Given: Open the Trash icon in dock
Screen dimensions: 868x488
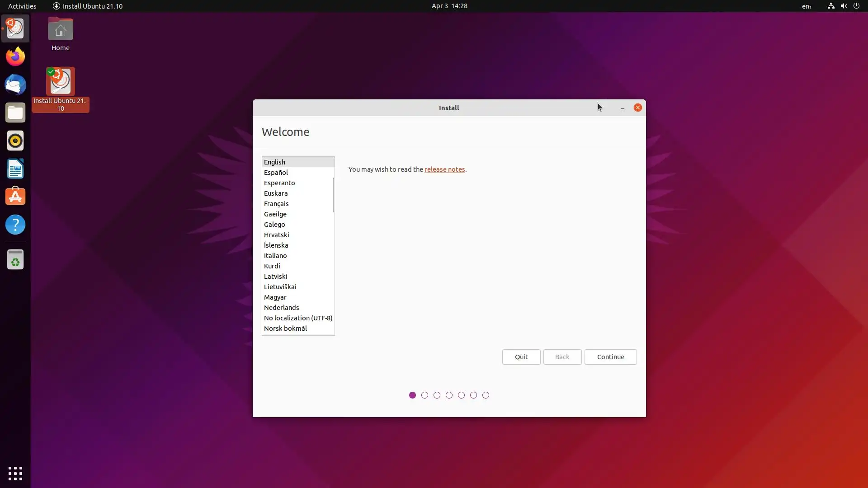Looking at the screenshot, I should tap(15, 260).
